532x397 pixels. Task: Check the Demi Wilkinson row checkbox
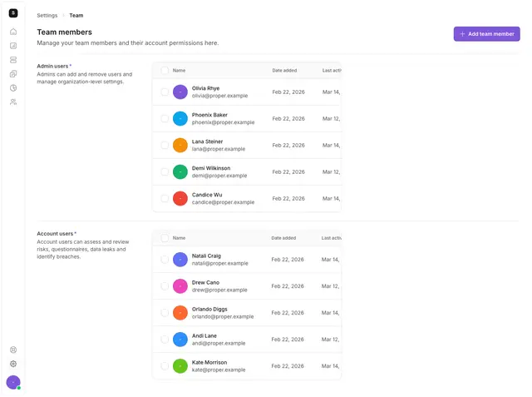[165, 171]
